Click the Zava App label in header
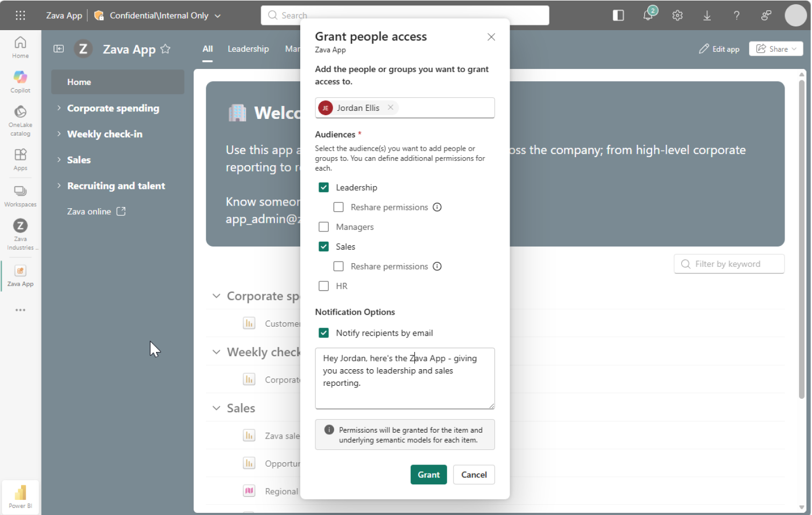The height and width of the screenshot is (515, 812). coord(64,16)
